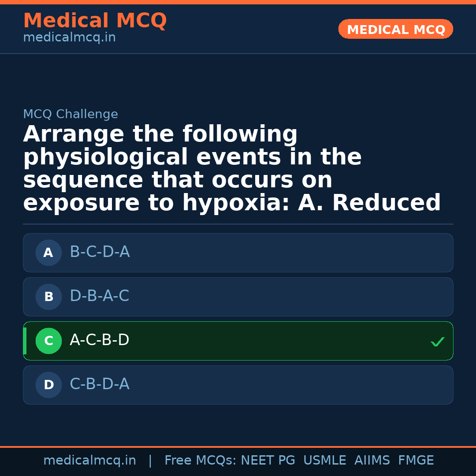Click the circular B badge icon
This screenshot has height=476, width=476.
(48, 297)
